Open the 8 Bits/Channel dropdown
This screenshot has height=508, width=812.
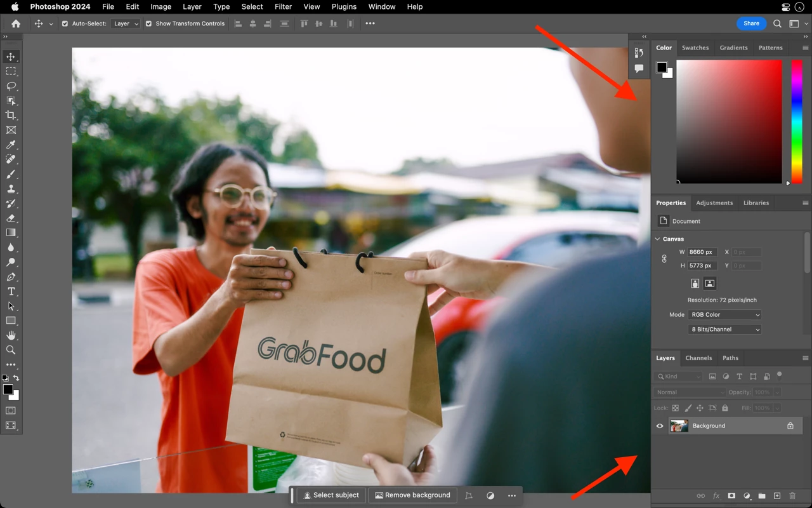coord(724,330)
